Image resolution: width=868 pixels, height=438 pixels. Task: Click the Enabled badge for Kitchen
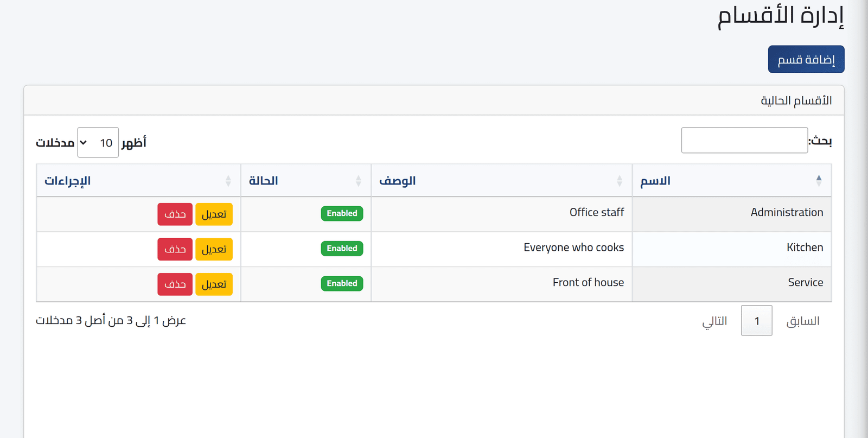tap(342, 249)
